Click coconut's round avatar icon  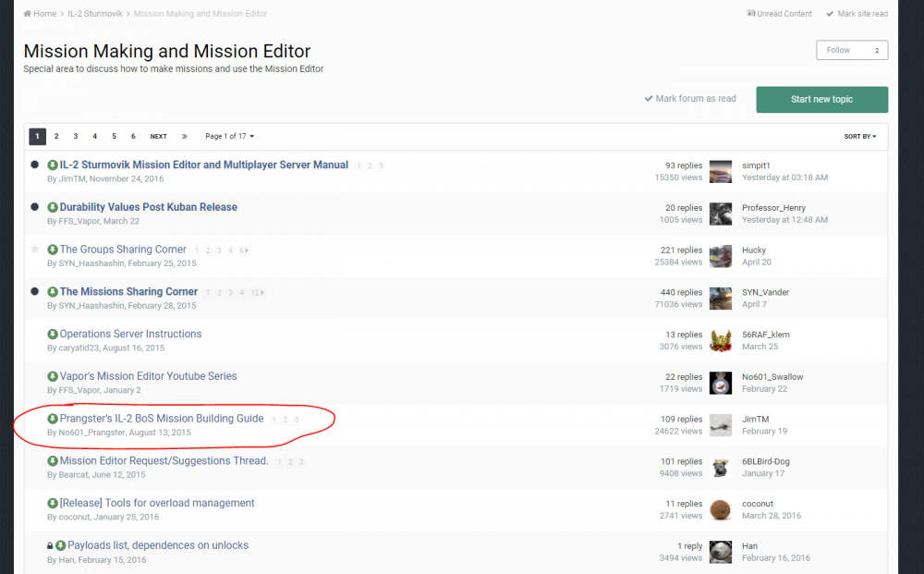[x=721, y=509]
